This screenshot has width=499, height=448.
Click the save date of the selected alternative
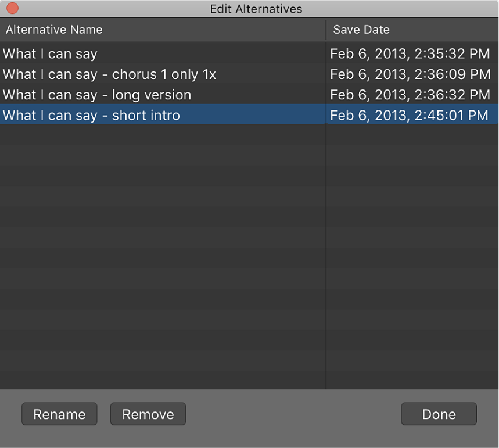pyautogui.click(x=410, y=115)
